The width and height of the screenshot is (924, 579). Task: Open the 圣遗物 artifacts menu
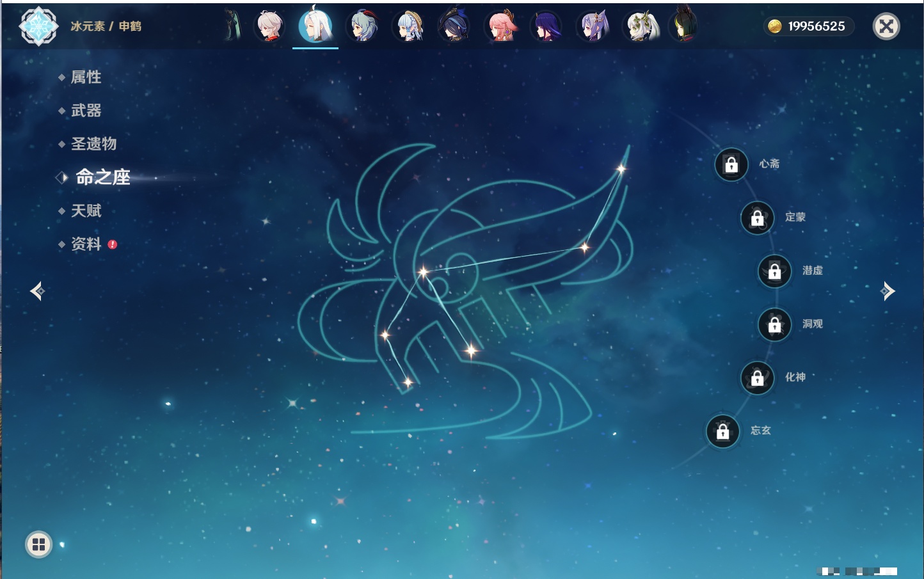tap(93, 144)
